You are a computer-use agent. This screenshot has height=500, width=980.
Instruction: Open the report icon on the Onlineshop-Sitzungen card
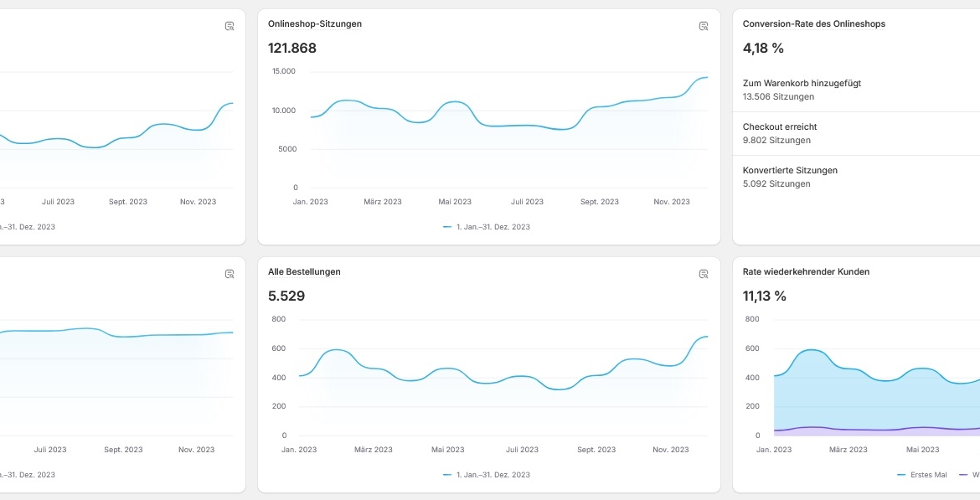coord(704,26)
